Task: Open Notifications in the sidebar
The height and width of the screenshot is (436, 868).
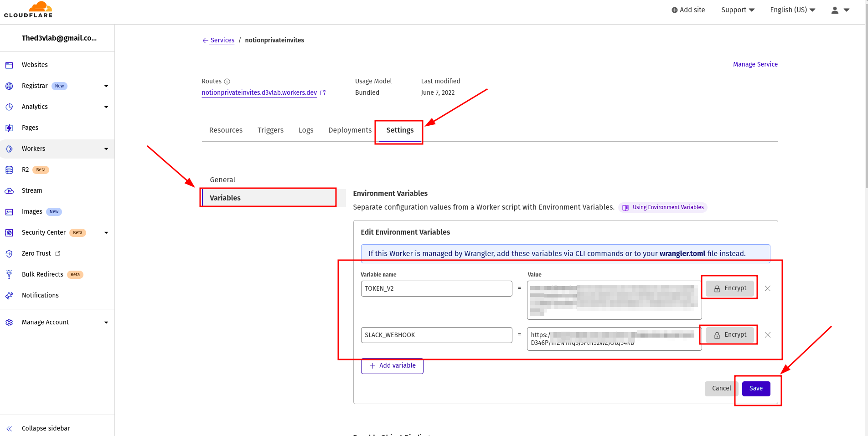Action: tap(40, 296)
